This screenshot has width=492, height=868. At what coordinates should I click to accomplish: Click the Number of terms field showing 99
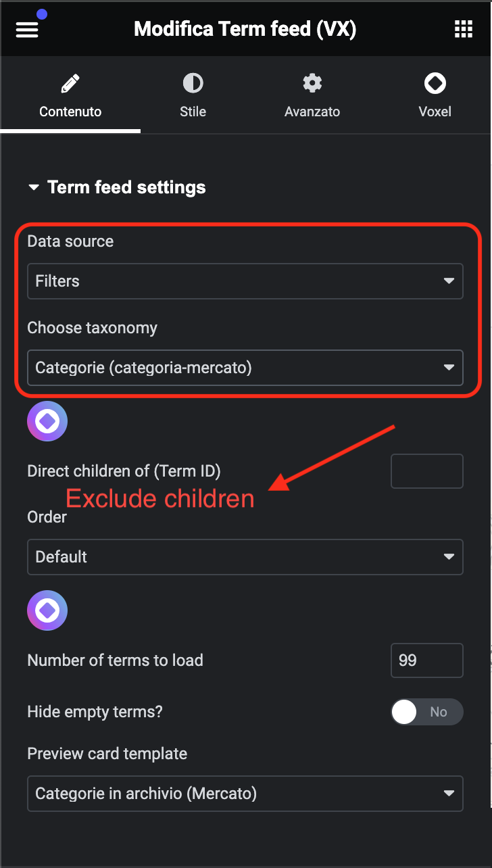[x=426, y=660]
